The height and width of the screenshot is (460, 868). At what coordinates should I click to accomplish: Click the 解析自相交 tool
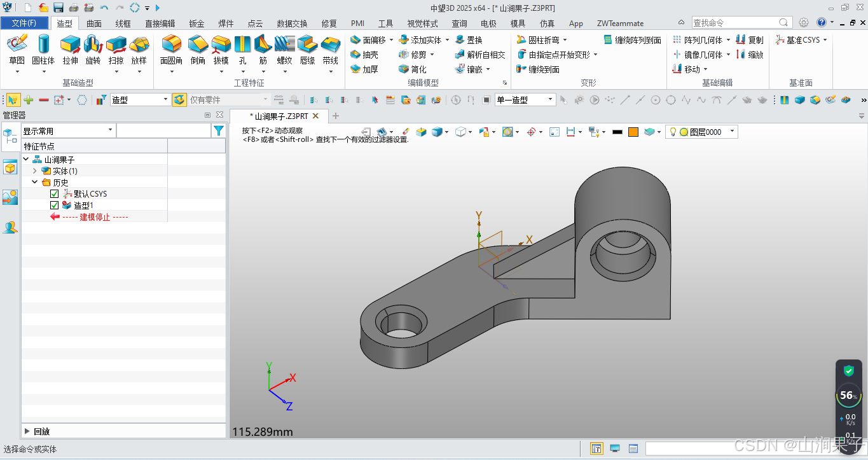point(480,55)
